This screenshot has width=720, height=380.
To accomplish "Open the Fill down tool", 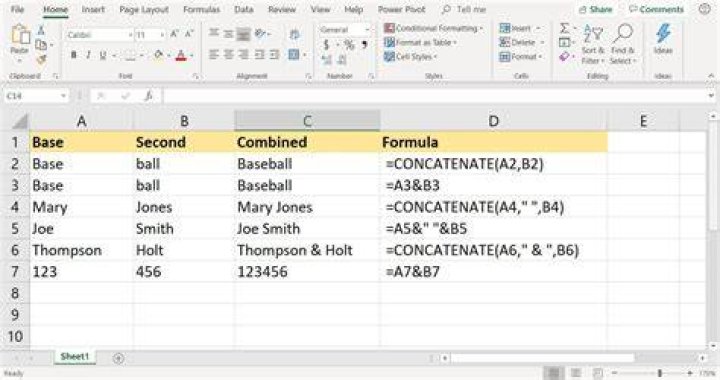I will (564, 43).
